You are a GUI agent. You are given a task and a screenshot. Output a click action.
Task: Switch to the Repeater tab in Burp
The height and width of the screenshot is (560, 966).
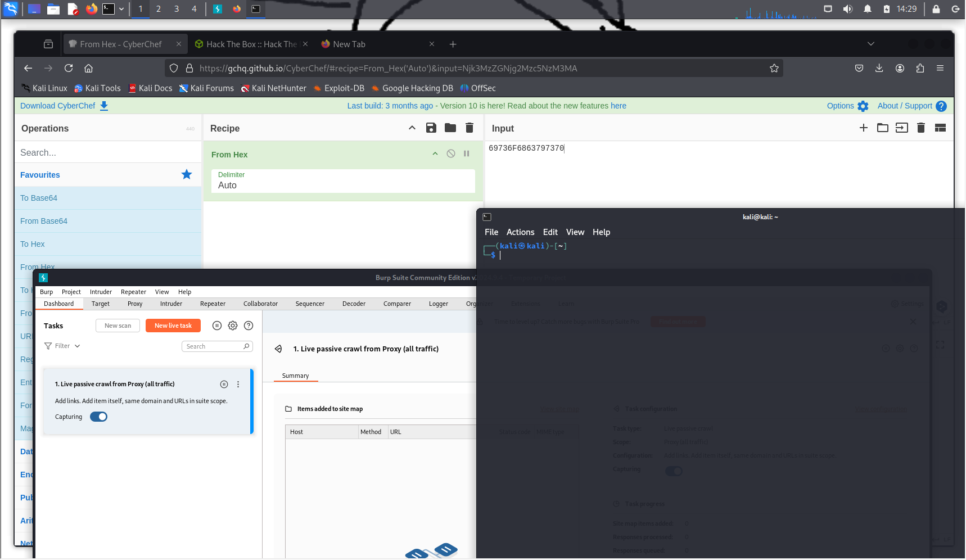[213, 304]
